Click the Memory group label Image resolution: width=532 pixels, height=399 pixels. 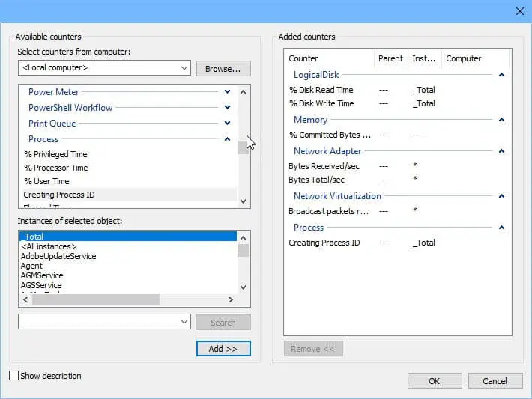[x=310, y=120]
